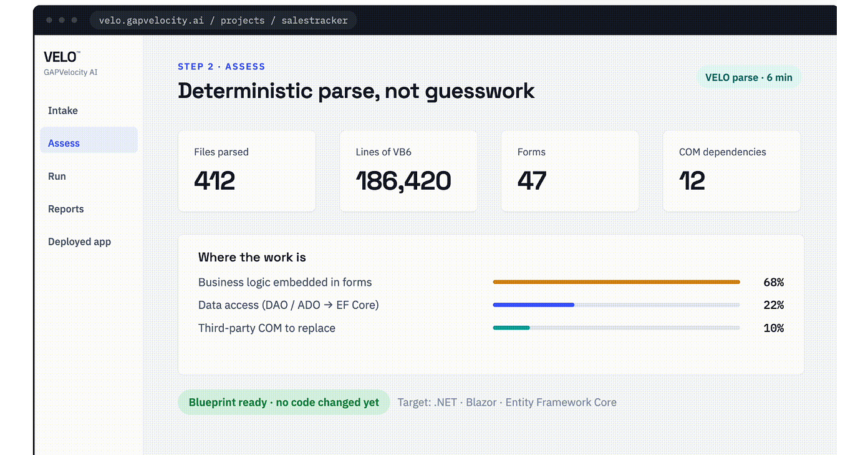Click the 'Where the work is' heading
The image size is (868, 455).
point(252,257)
